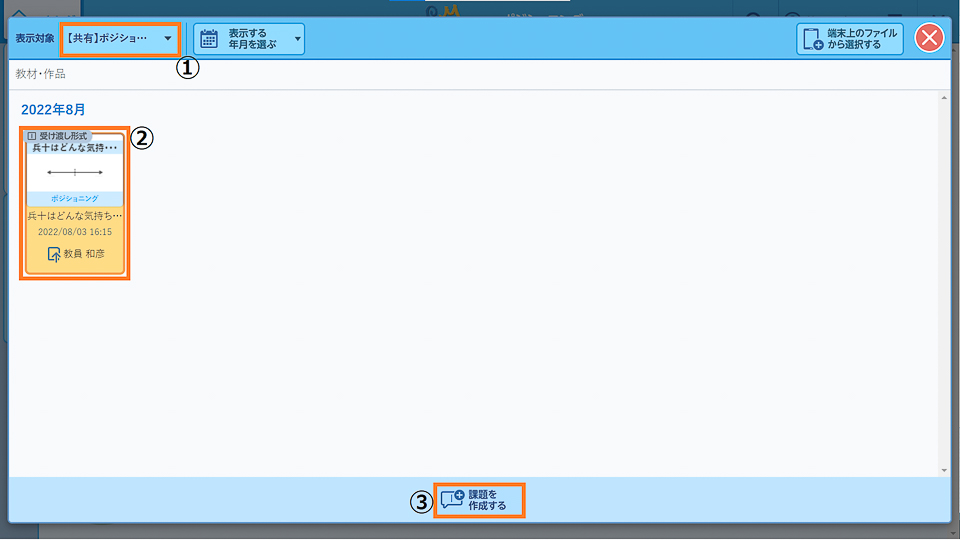Click the speech bubble icon on 課題を作成する
This screenshot has width=960, height=540.
pos(452,500)
